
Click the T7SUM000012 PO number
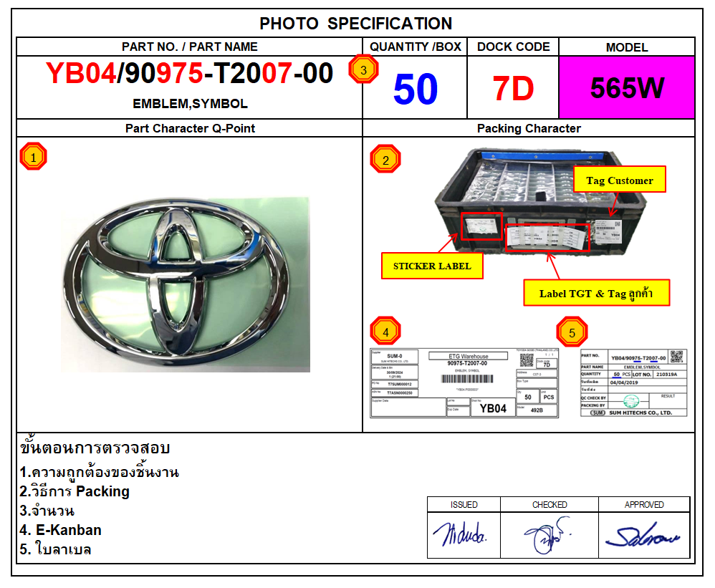pos(400,385)
